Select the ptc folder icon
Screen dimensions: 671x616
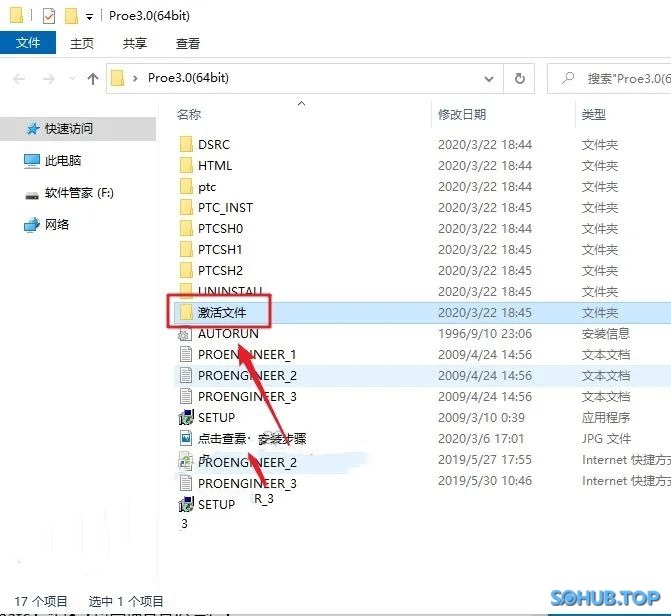click(186, 187)
